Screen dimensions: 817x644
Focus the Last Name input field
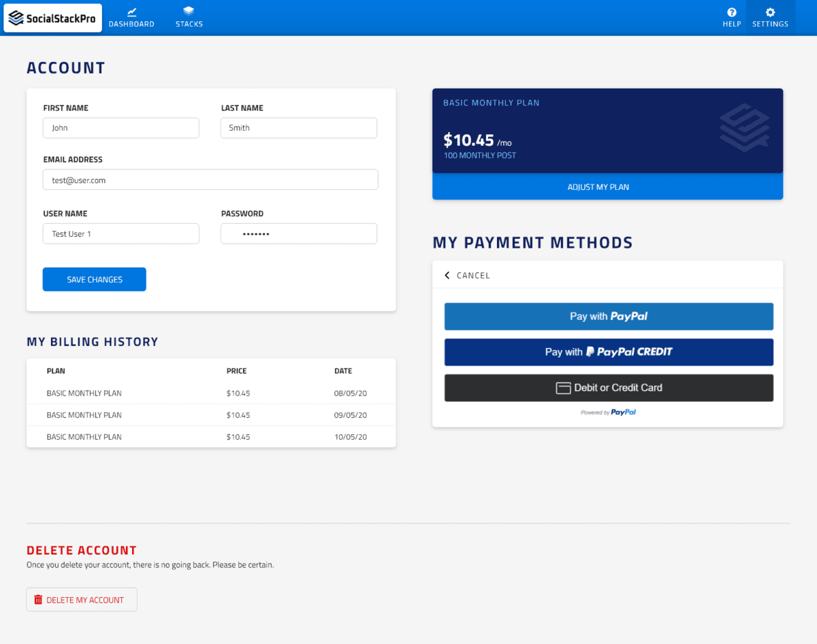point(298,128)
